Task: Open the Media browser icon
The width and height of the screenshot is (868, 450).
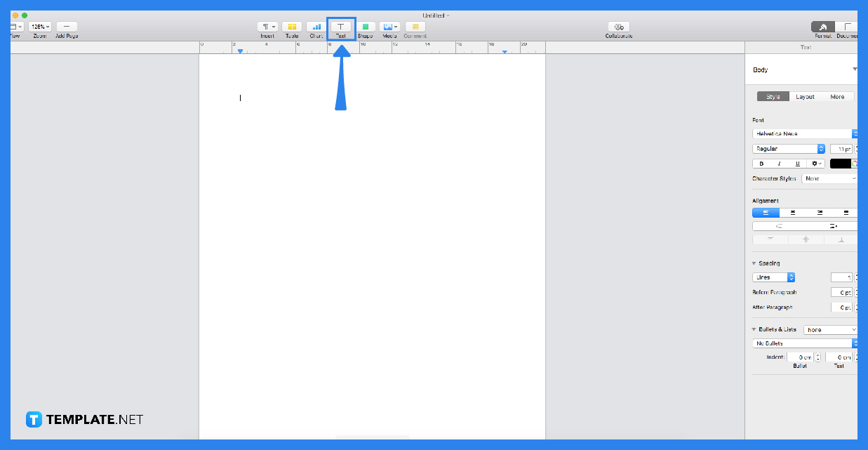Action: coord(387,26)
